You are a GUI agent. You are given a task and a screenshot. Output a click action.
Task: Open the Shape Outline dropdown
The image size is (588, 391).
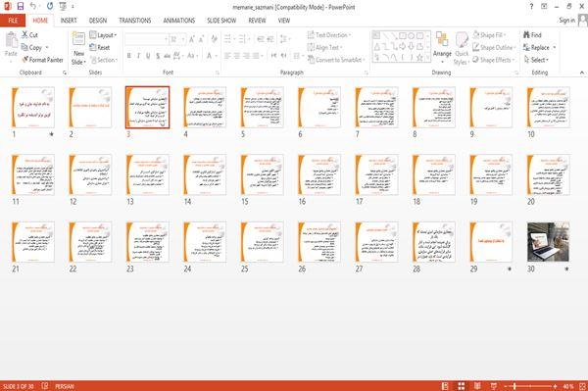click(x=494, y=47)
